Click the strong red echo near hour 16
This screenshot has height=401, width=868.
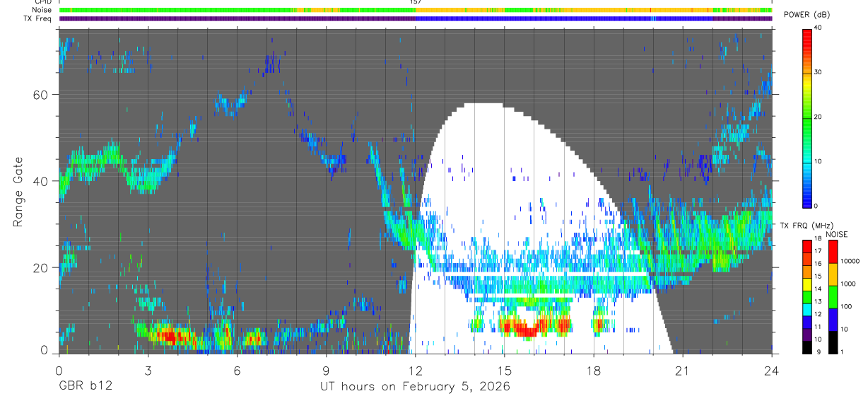527,330
